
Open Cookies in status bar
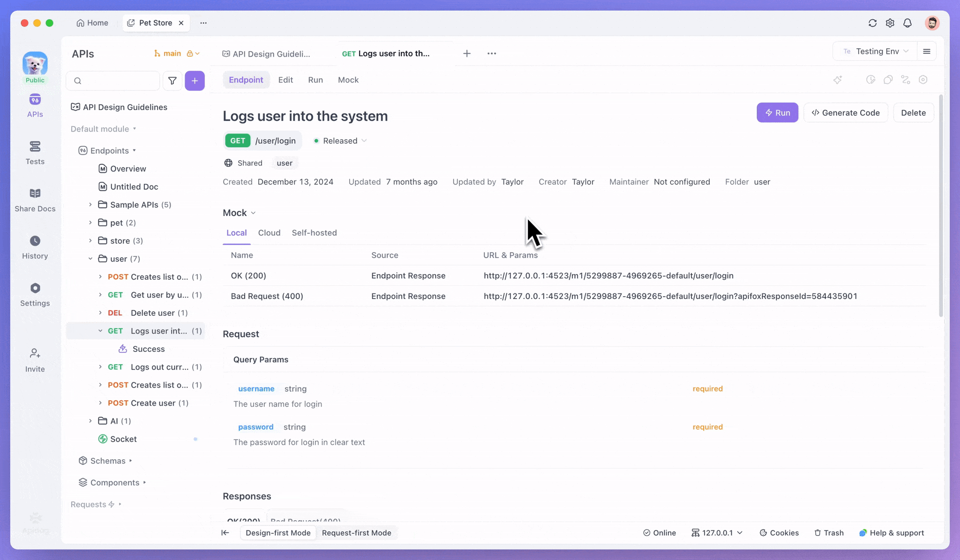point(779,533)
